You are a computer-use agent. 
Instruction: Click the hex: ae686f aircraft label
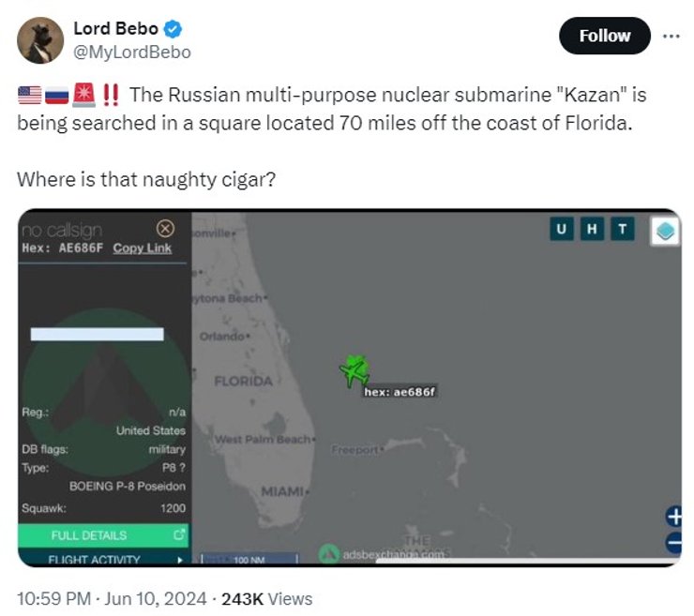click(400, 392)
